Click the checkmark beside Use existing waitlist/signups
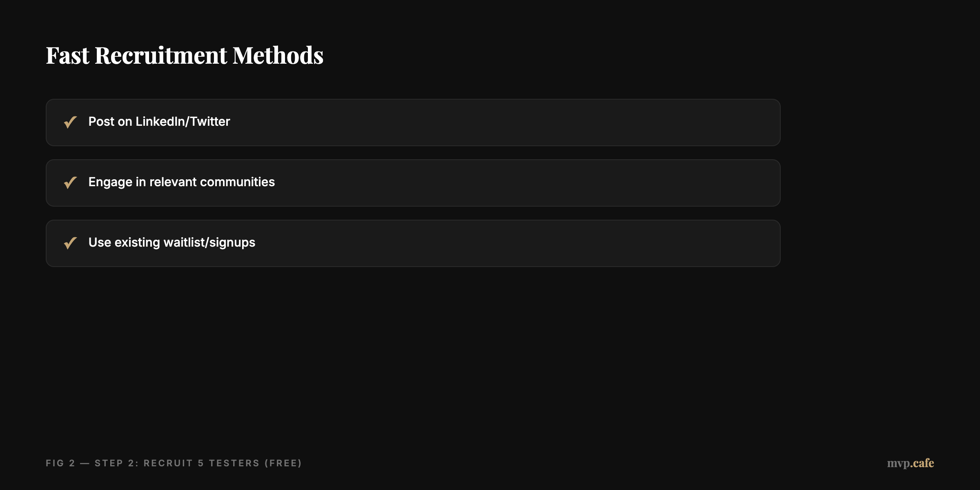This screenshot has height=490, width=980. [x=70, y=243]
